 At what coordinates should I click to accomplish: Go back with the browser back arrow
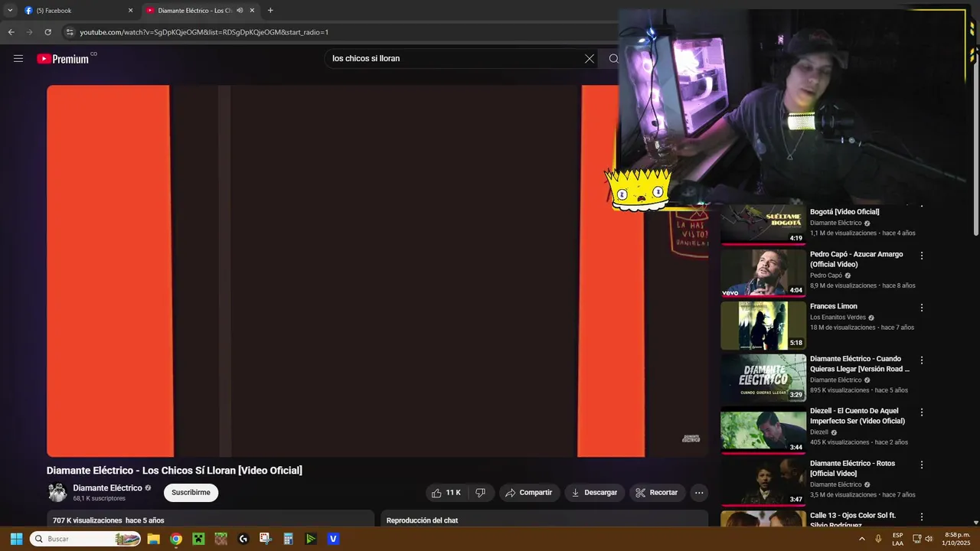pyautogui.click(x=11, y=32)
